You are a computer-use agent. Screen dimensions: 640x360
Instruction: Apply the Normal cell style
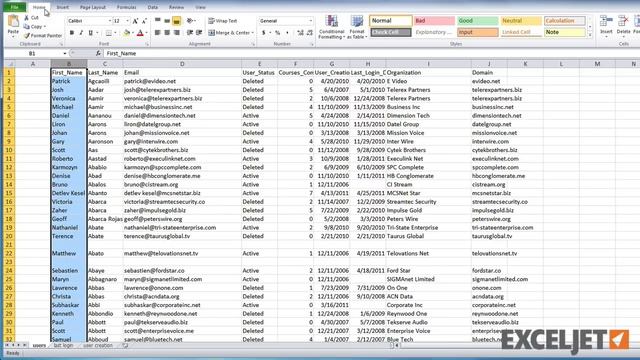point(391,20)
